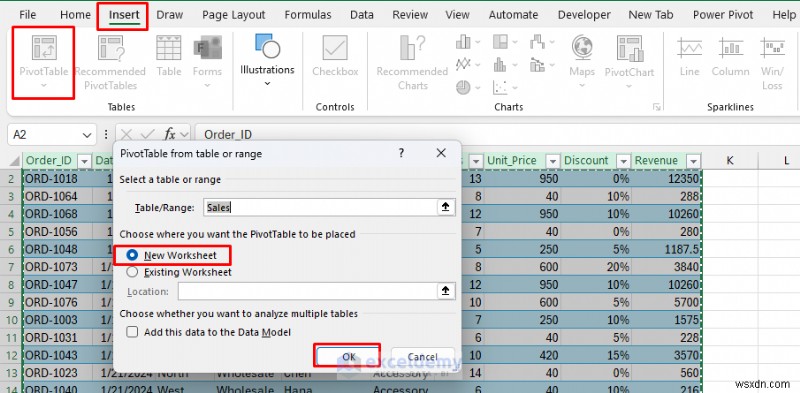Click the PivotTable icon in Tables group
Screen dimensions: 800x393
[44, 48]
